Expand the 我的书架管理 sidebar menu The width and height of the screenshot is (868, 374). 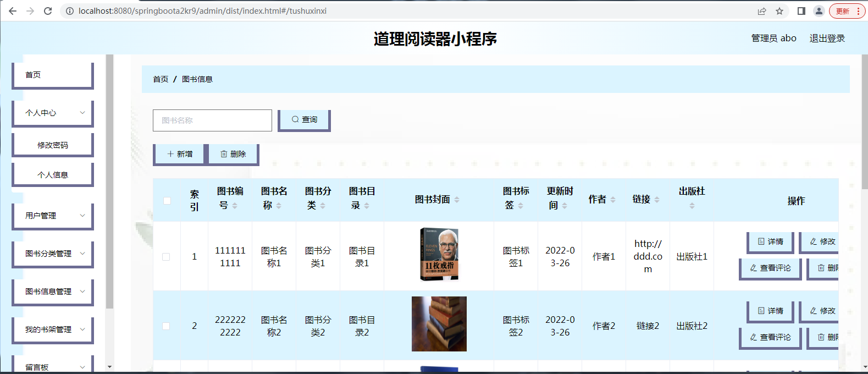point(53,329)
